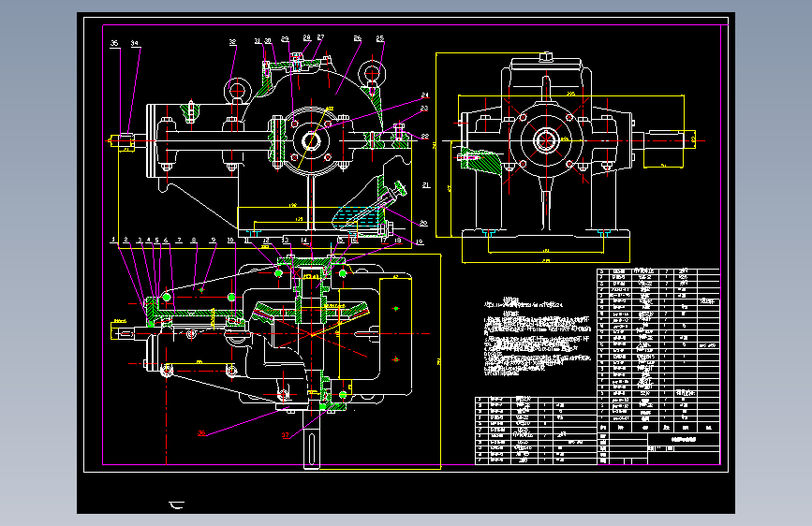The width and height of the screenshot is (812, 526).
Task: Select part callout number 27
Action: coord(320,37)
